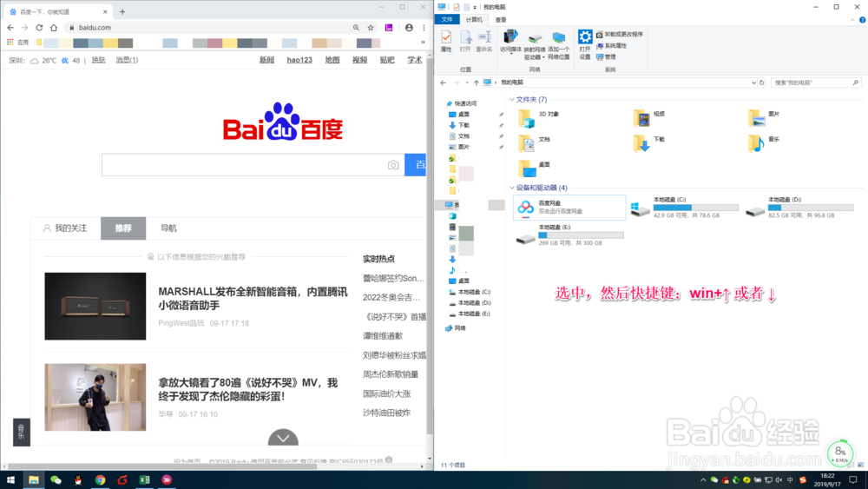Open the MARSHALL智能音箱 news headline
This screenshot has height=489, width=868.
pos(253,299)
